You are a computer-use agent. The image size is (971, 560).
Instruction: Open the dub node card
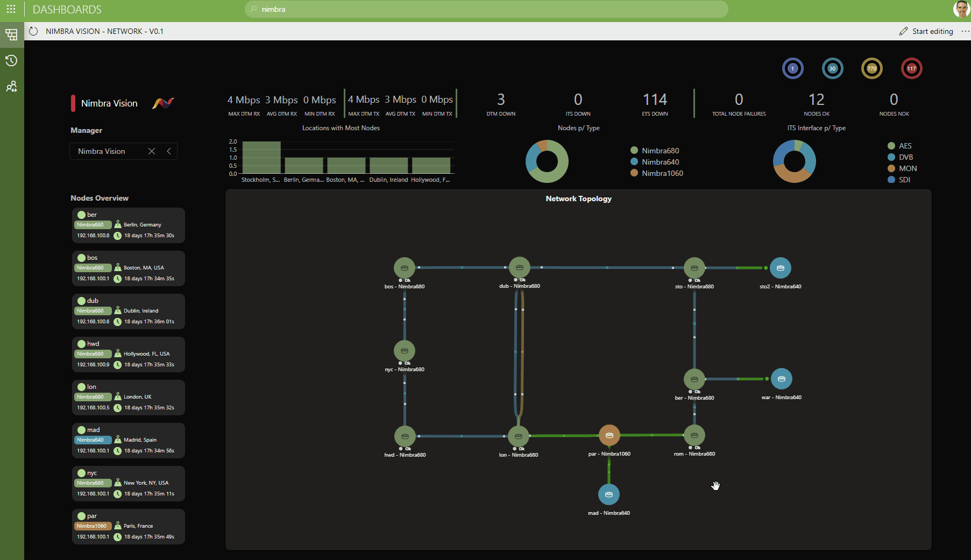129,311
